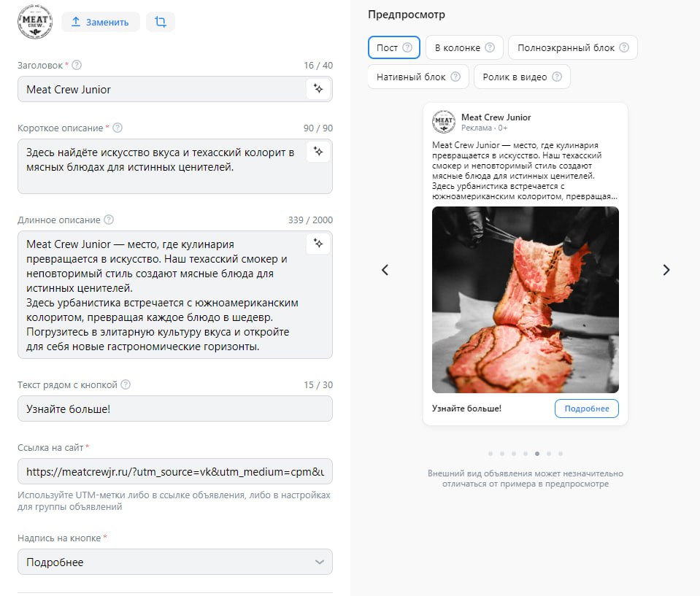The width and height of the screenshot is (700, 596).
Task: Open help icon next to Короткое описание label
Action: (118, 128)
